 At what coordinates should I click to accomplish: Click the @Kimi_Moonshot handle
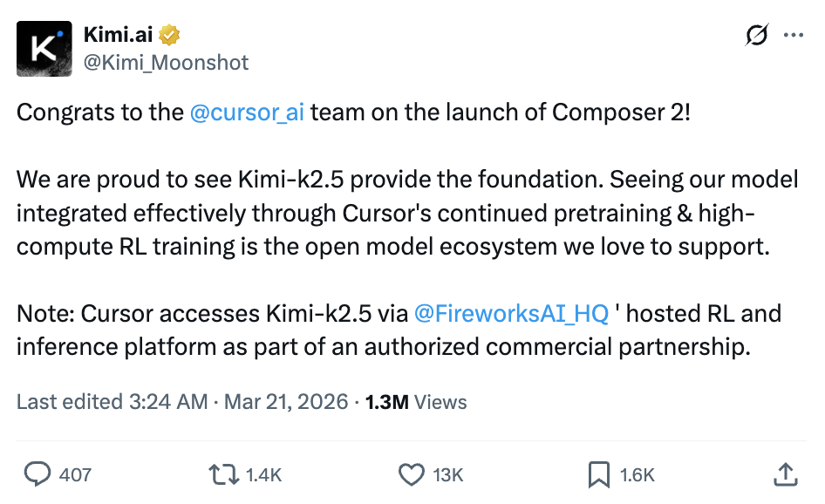(x=166, y=63)
